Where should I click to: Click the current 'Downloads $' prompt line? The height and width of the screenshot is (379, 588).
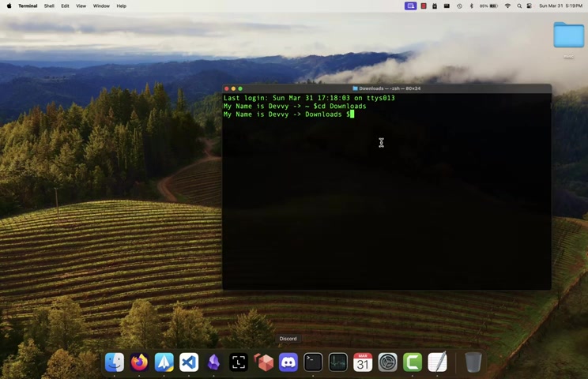click(x=288, y=114)
